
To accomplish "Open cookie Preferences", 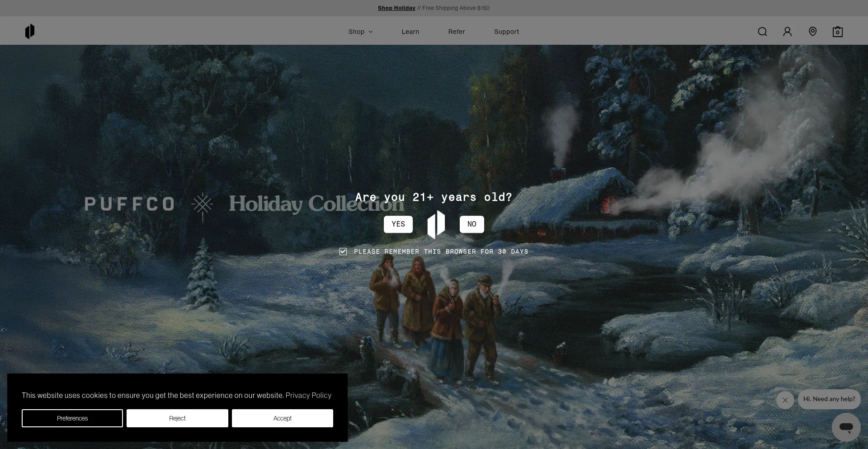I will click(x=72, y=418).
